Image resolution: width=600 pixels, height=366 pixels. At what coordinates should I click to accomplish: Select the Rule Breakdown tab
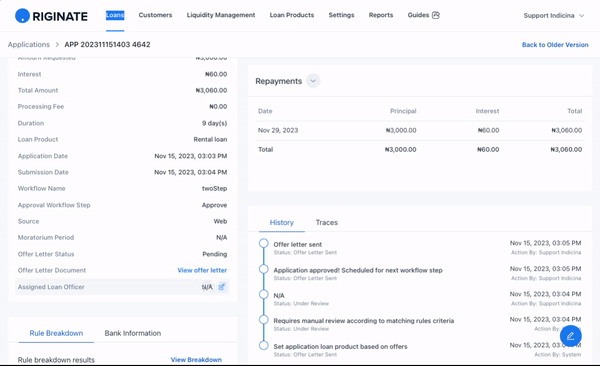click(56, 333)
